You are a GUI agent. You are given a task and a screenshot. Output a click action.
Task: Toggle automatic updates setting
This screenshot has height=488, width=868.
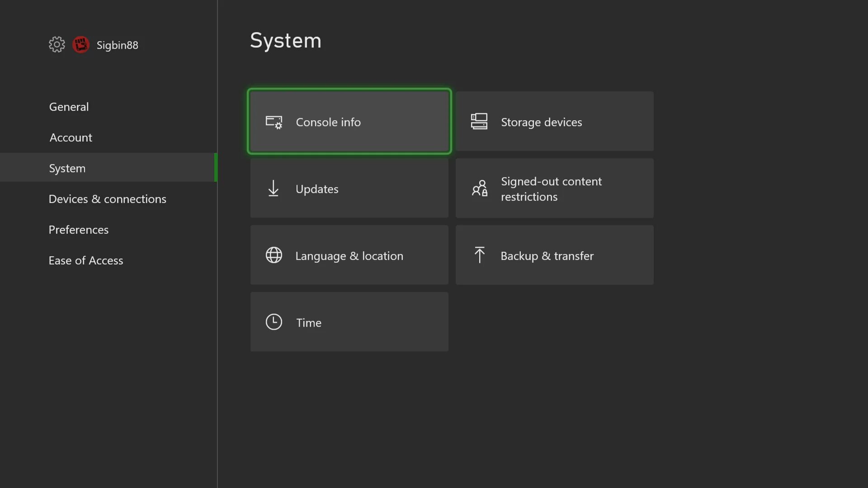click(x=350, y=188)
